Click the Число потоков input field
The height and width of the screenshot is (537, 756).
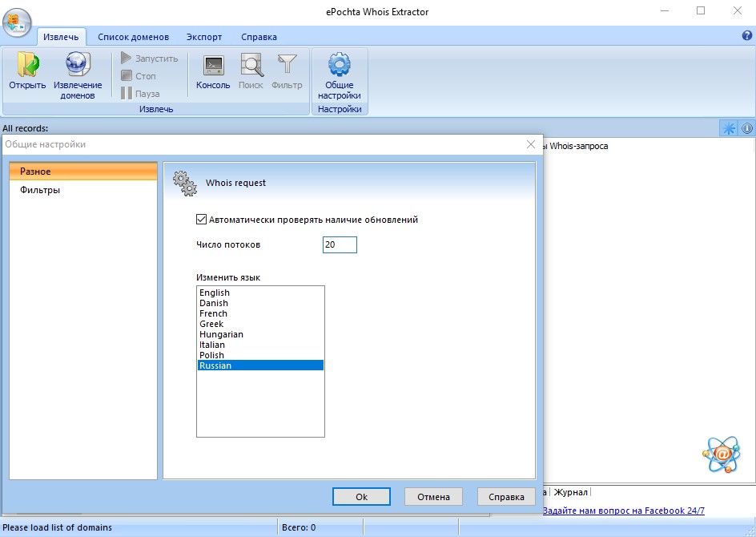tap(340, 245)
